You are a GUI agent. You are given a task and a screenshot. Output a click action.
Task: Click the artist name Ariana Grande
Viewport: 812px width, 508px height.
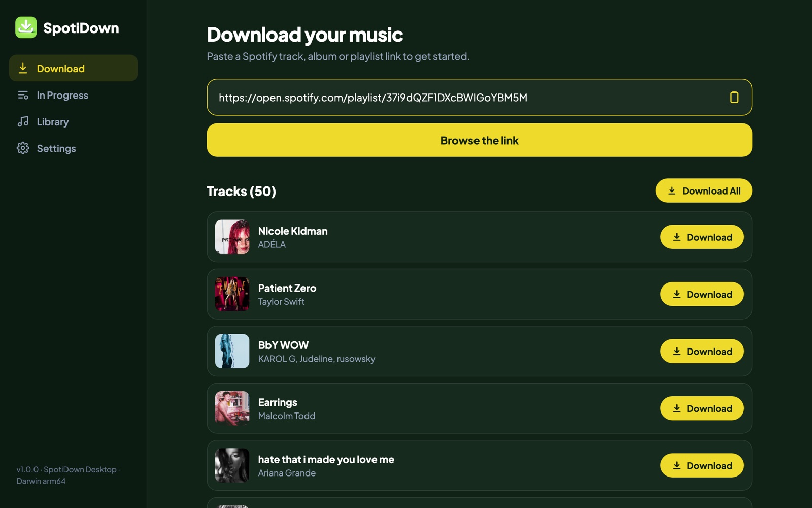click(287, 473)
